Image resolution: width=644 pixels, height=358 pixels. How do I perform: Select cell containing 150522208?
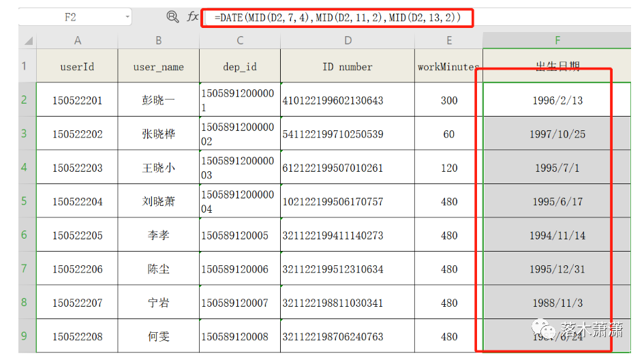(x=77, y=336)
